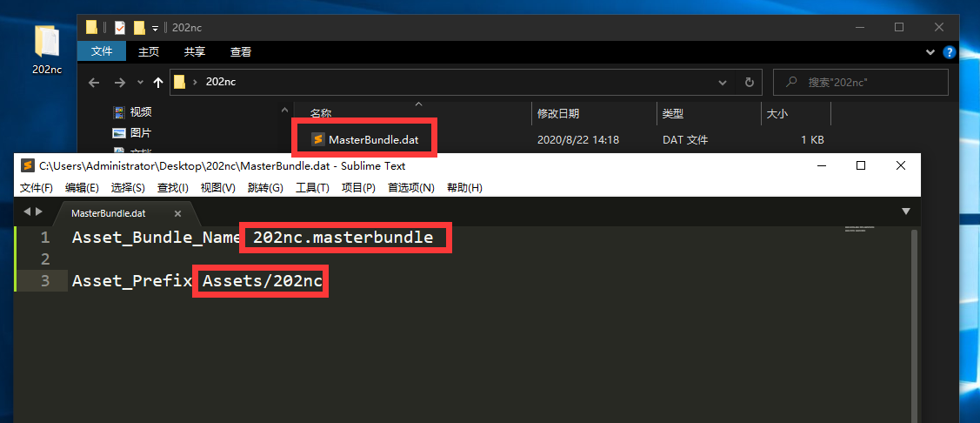Expand the address bar history dropdown
Screen dimensions: 980x423
pyautogui.click(x=723, y=82)
